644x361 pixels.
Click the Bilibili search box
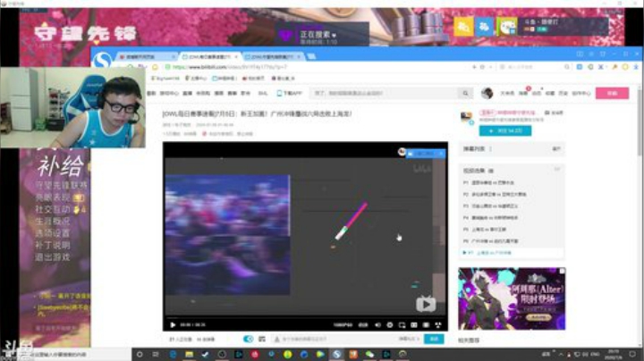tap(383, 93)
